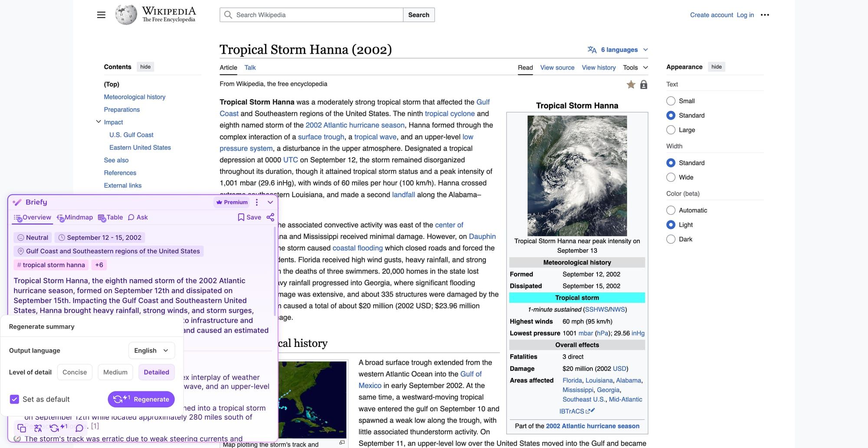
Task: Choose Concise level of detail
Action: click(x=75, y=372)
